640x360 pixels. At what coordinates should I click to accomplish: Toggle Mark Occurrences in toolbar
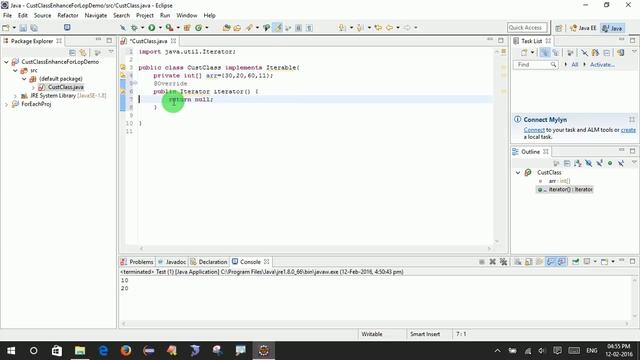(278, 28)
